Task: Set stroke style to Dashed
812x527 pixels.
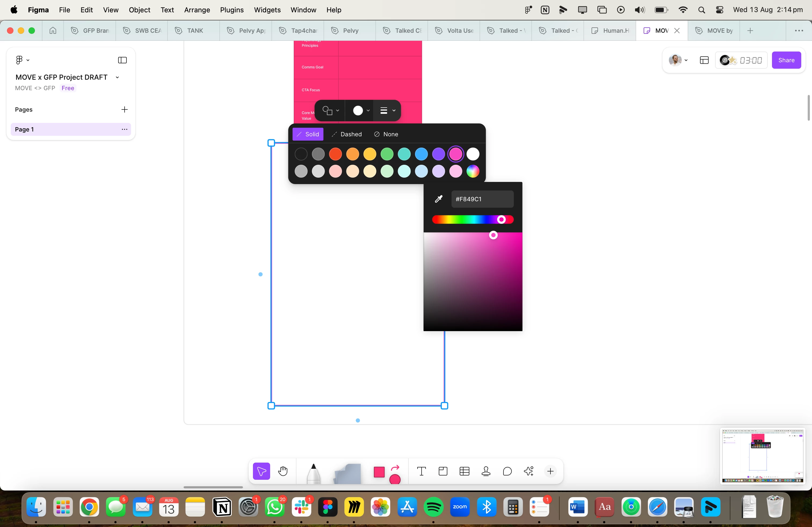Action: click(x=346, y=134)
